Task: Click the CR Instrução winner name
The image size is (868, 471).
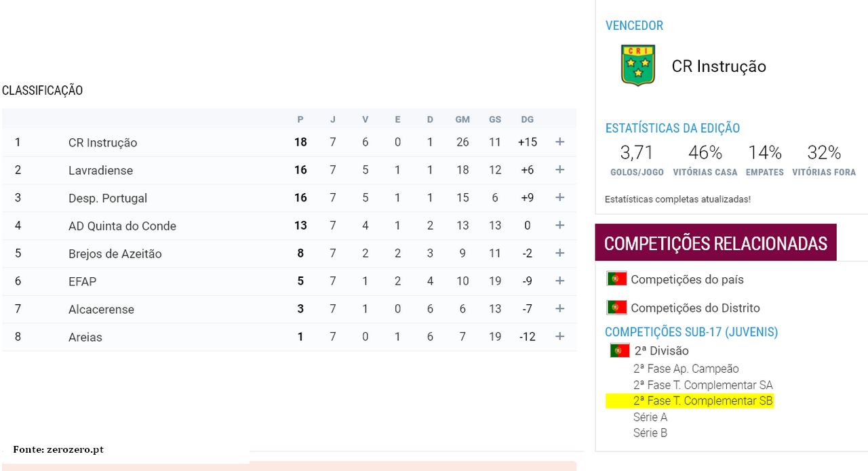Action: point(719,66)
